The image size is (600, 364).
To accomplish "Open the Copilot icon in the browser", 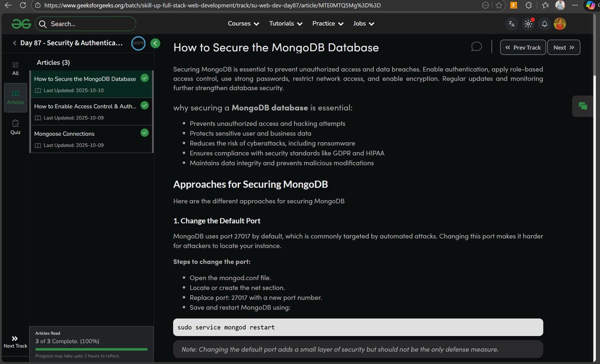I will click(590, 5).
